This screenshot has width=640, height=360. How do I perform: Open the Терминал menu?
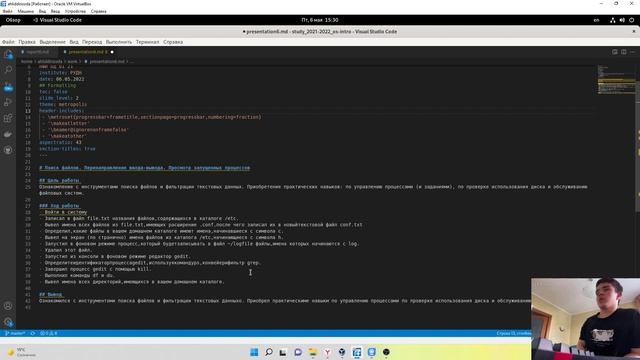pyautogui.click(x=147, y=42)
